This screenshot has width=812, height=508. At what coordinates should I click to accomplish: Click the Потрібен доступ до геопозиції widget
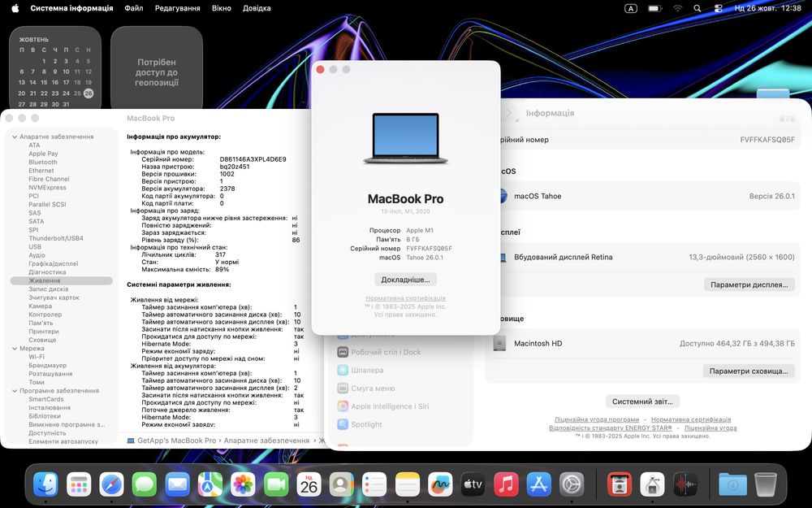click(x=157, y=68)
